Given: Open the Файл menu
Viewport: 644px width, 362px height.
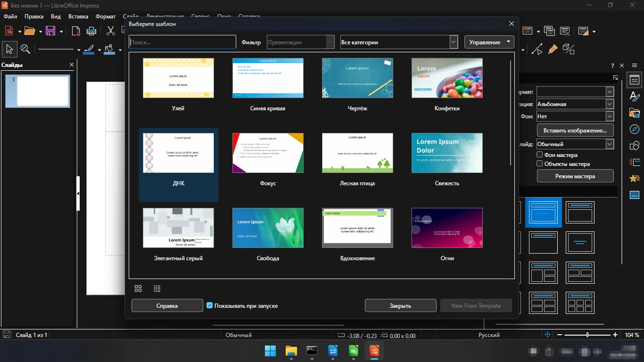Looking at the screenshot, I should click(10, 16).
